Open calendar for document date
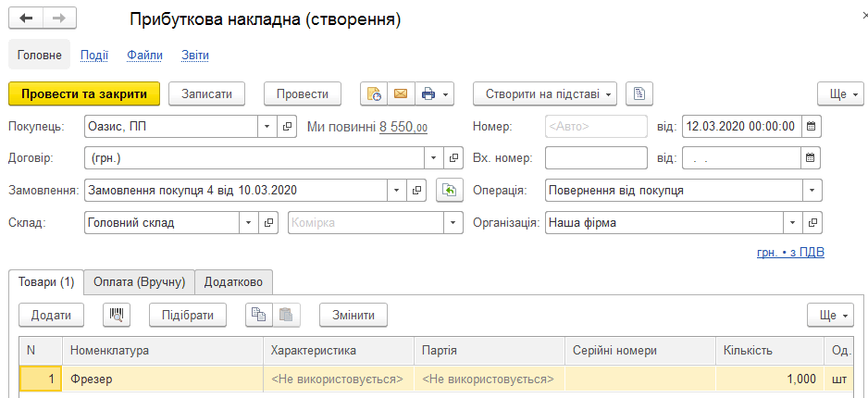Image resolution: width=868 pixels, height=398 pixels. click(x=811, y=127)
